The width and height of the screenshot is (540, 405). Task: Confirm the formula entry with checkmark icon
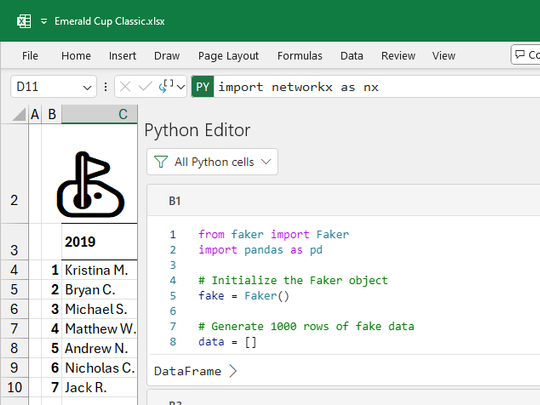coord(145,87)
